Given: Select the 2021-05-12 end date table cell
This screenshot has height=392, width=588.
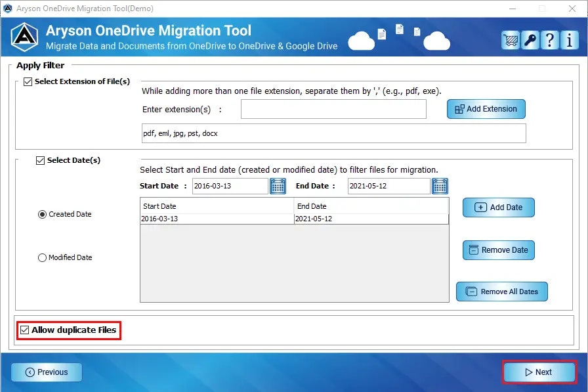Looking at the screenshot, I should point(371,219).
